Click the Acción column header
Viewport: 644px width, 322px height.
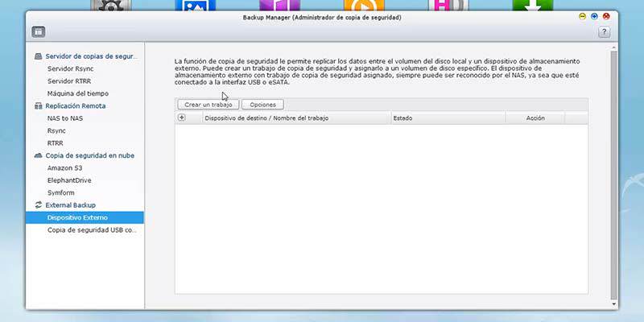pos(535,118)
